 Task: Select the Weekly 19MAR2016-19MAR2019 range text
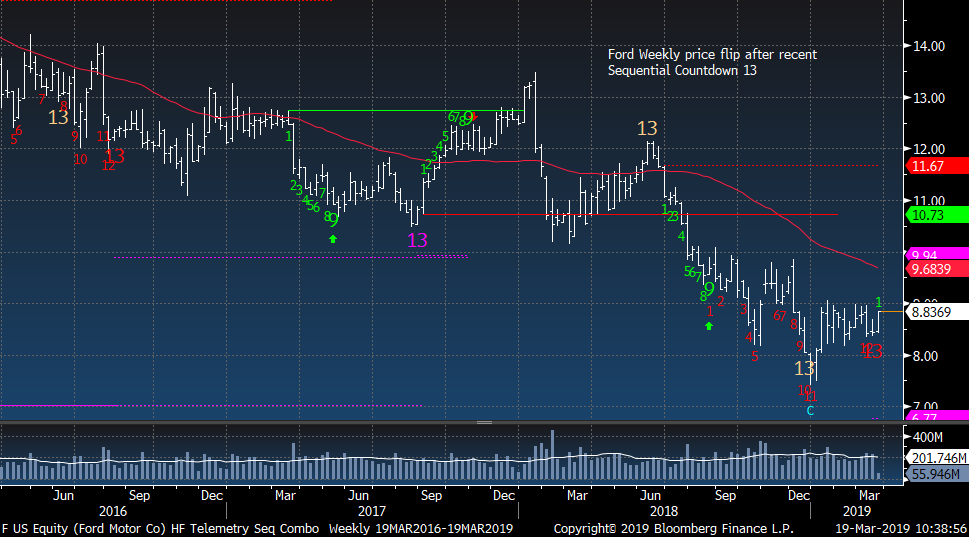[x=421, y=529]
